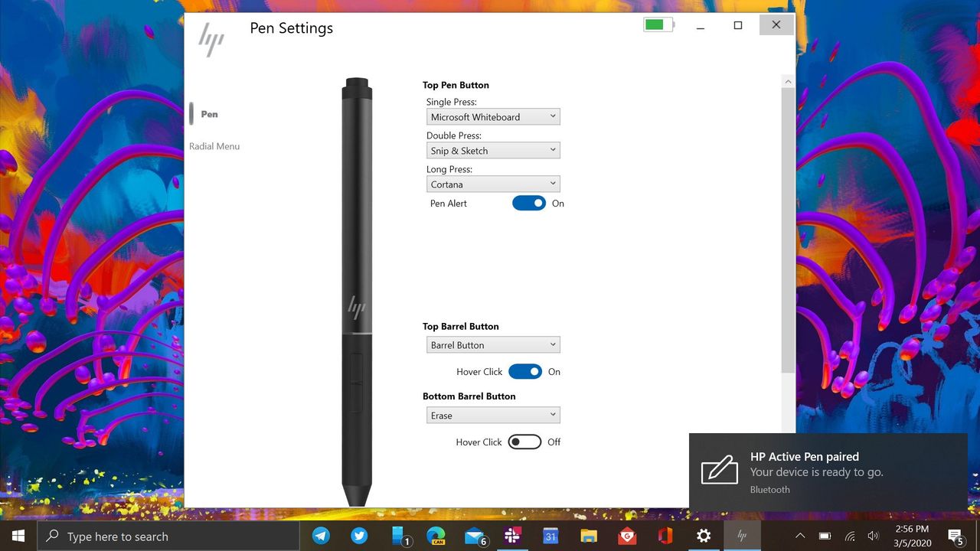Image resolution: width=980 pixels, height=551 pixels.
Task: Click the top barrel button on the pen image
Action: 357,368
